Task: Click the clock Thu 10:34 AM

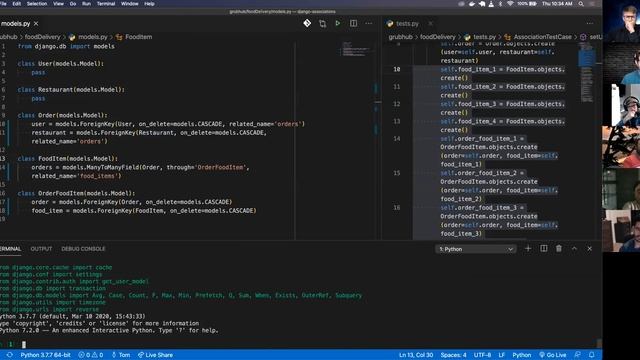Action: tap(557, 4)
